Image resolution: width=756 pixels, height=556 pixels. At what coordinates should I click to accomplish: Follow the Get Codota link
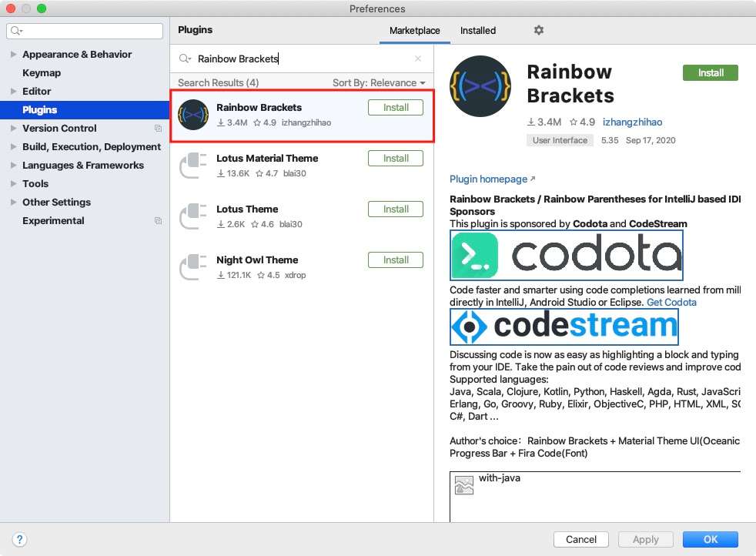coord(671,303)
